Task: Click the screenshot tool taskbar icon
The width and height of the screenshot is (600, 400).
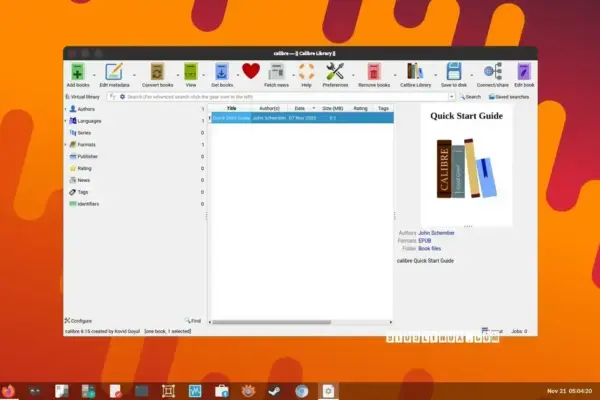Action: [x=168, y=391]
